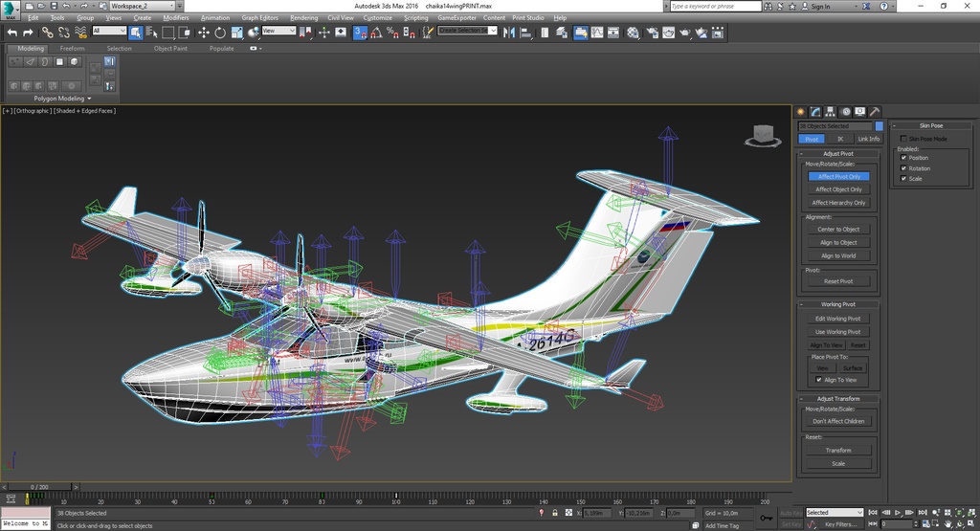980x531 pixels.
Task: Enable Skin Pose Mode checkbox
Action: tap(903, 139)
